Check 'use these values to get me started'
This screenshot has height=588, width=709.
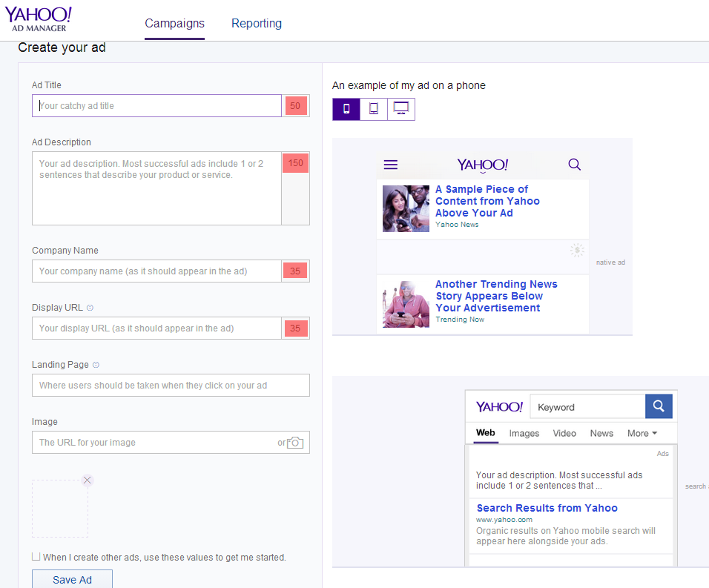[36, 556]
